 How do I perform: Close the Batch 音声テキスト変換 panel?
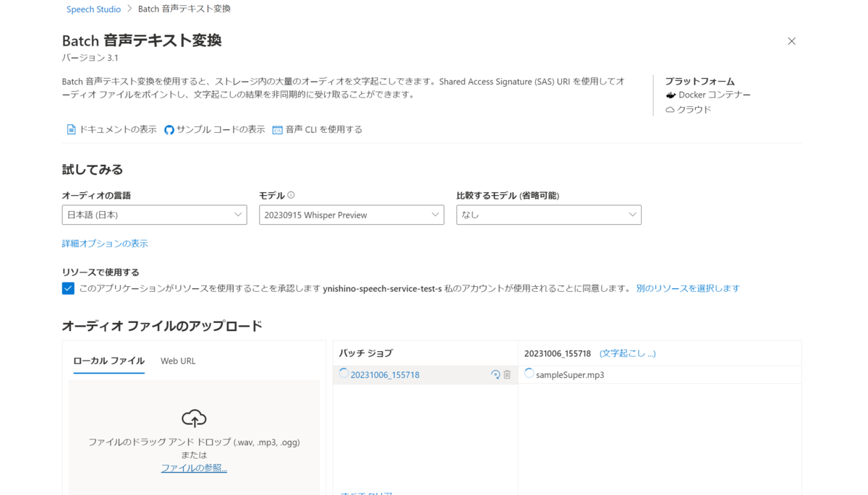click(791, 41)
